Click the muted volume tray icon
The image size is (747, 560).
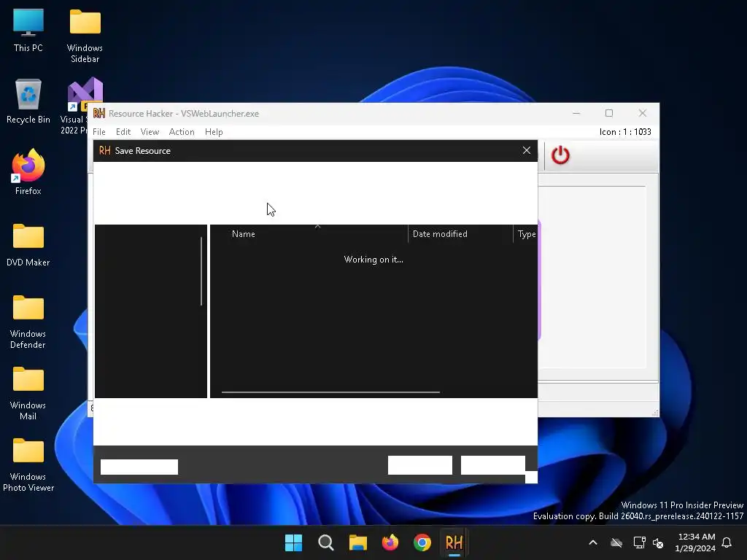(x=659, y=542)
